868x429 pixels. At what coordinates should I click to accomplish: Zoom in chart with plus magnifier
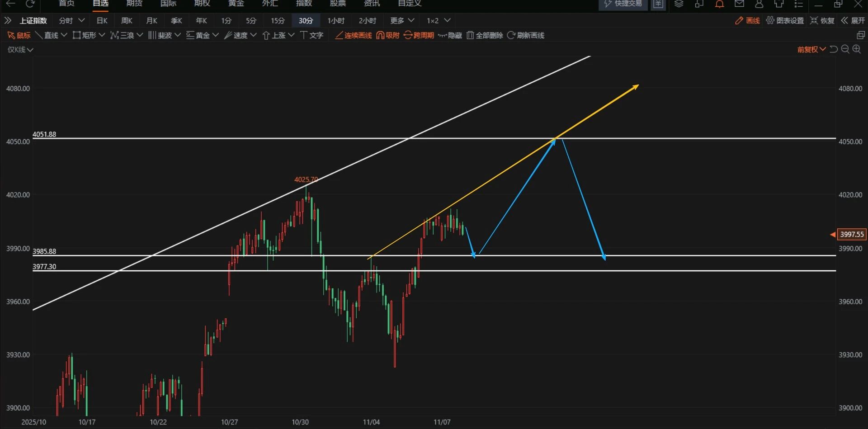(857, 49)
